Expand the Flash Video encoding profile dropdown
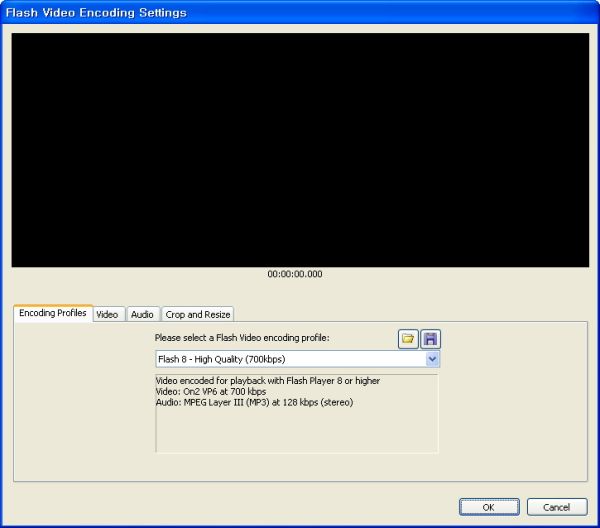 (432, 359)
